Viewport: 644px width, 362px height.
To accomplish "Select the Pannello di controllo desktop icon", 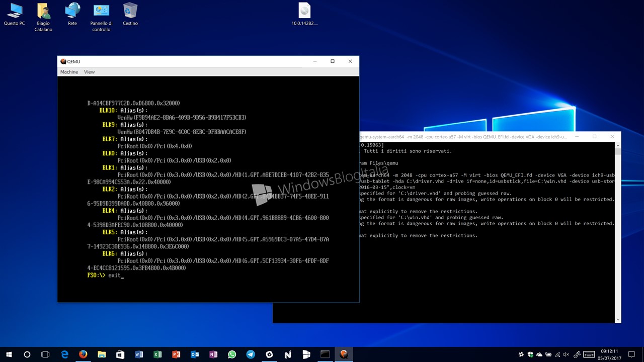I will (101, 17).
